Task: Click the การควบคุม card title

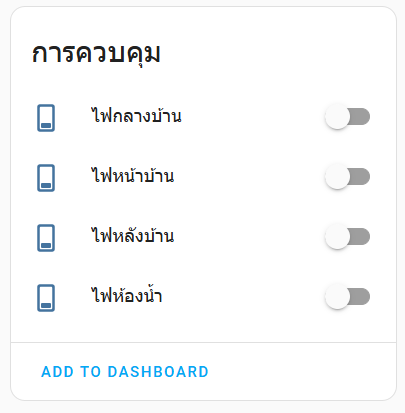Action: tap(96, 54)
